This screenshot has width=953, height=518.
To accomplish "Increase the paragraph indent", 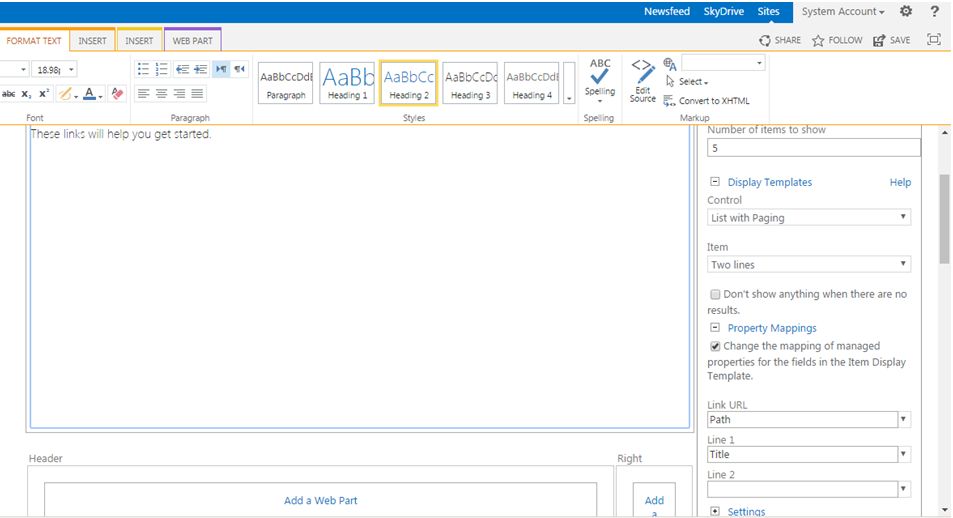I will click(x=201, y=69).
